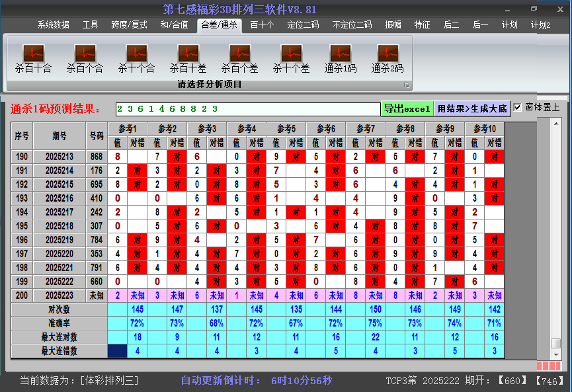Switch to the 特征 tab
Viewport: 572px width, 392px height.
tap(422, 25)
